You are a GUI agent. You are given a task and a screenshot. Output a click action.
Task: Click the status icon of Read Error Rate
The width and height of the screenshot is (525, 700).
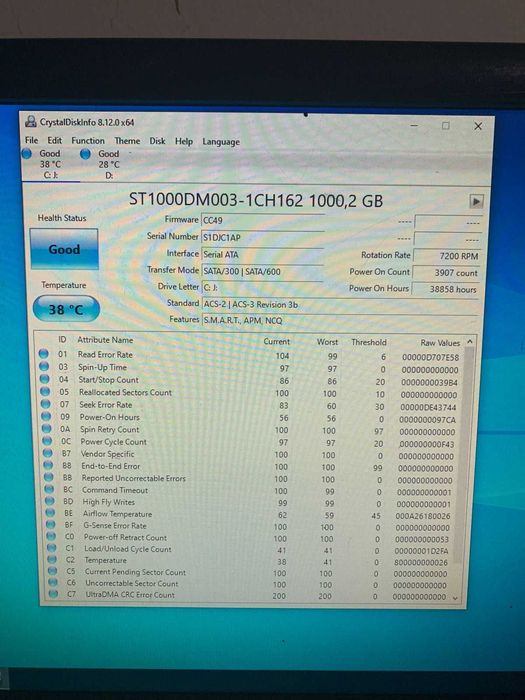click(43, 354)
